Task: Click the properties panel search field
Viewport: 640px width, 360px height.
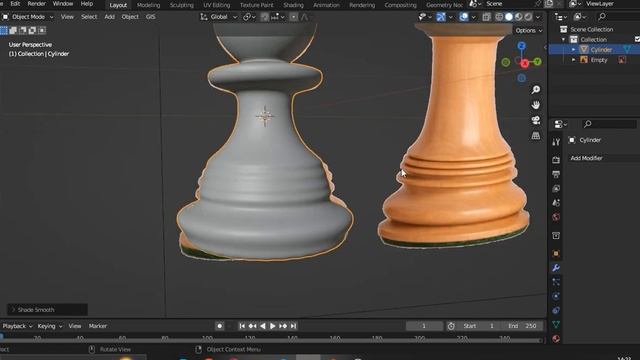Action: (x=609, y=124)
